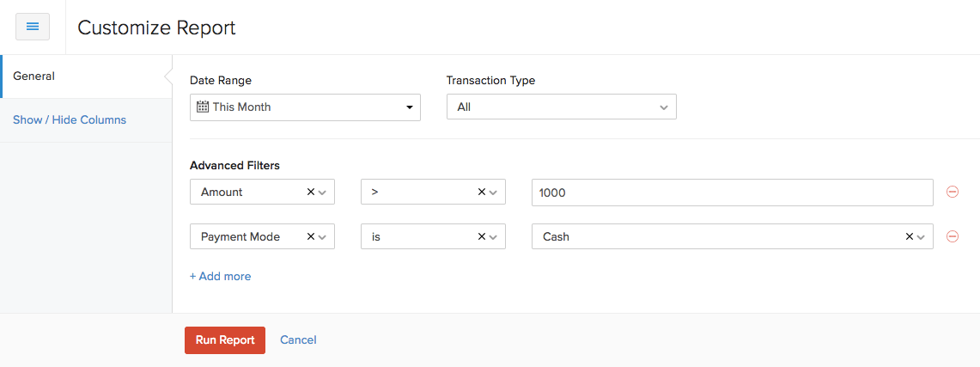
Task: Clear the Payment Mode field selection
Action: coord(311,236)
